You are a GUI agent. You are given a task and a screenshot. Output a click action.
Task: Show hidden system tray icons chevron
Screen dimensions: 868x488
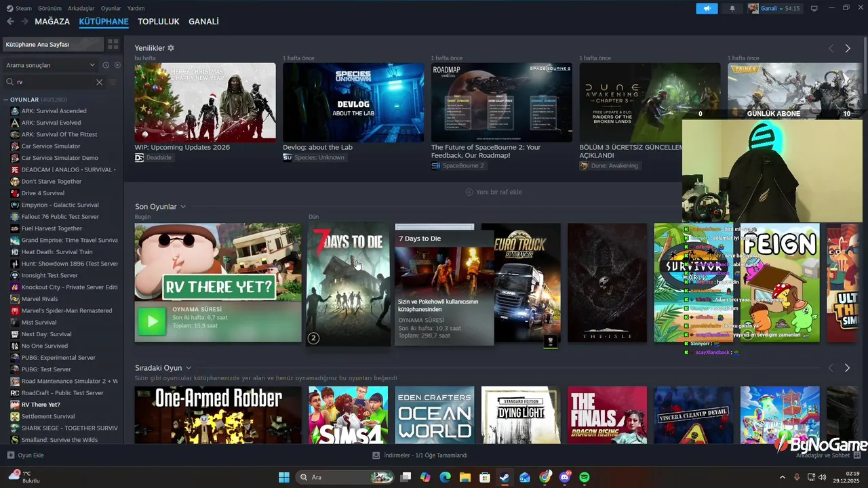coord(782,477)
